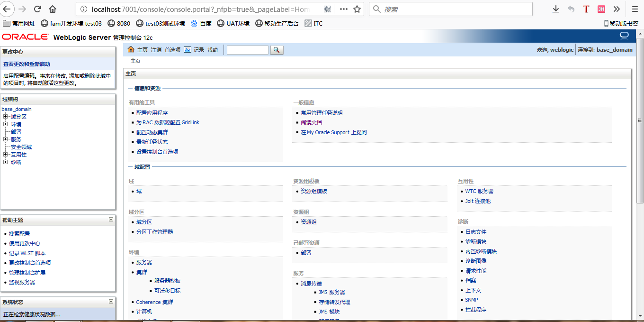Screen dimensions: 644x322
Task: Open 为 RAC 数据源配置 GridLink link
Action: 168,122
